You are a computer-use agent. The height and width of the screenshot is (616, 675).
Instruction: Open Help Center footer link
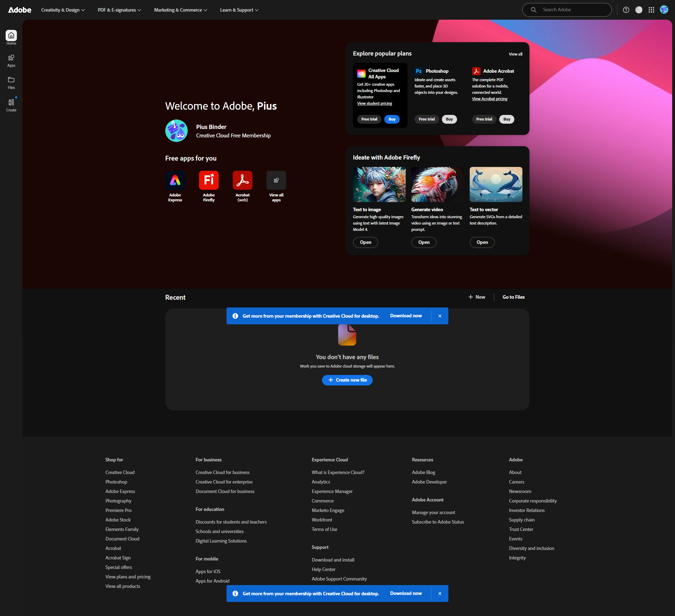323,569
